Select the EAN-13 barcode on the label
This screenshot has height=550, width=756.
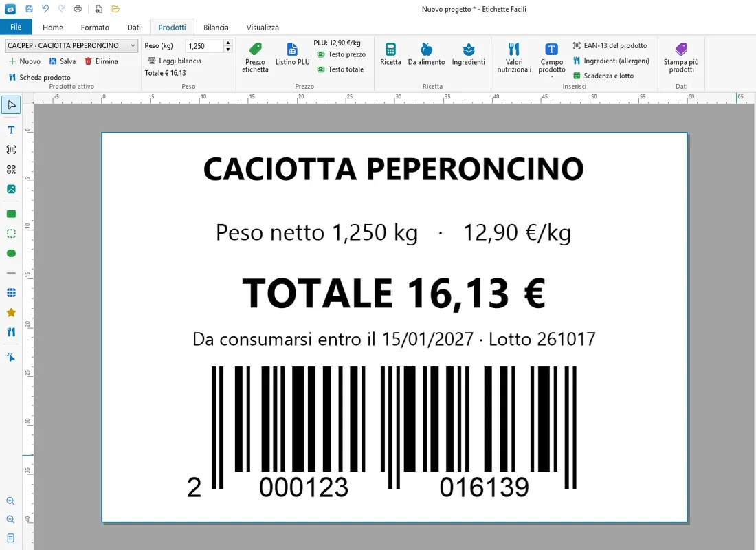tap(381, 432)
